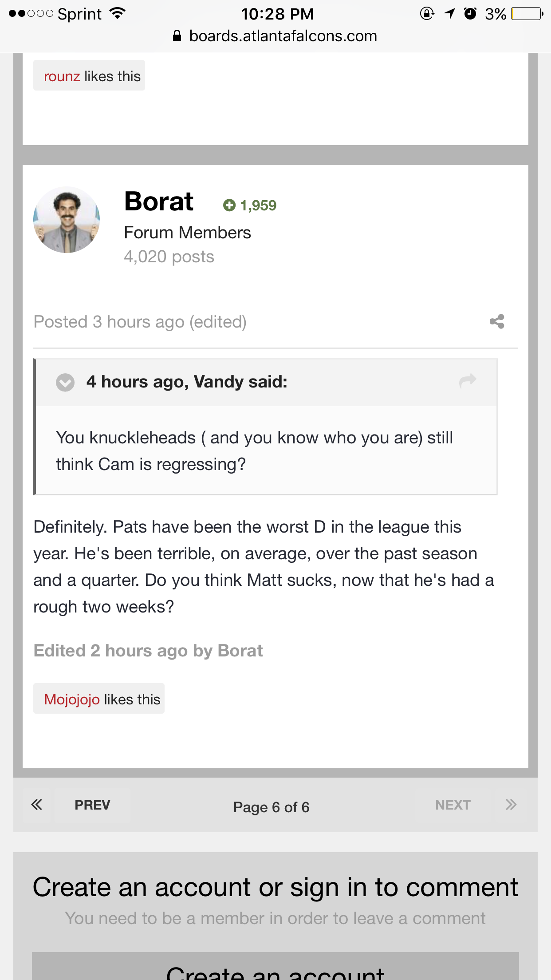
Task: Open the Page 6 of 6 selector
Action: 271,807
